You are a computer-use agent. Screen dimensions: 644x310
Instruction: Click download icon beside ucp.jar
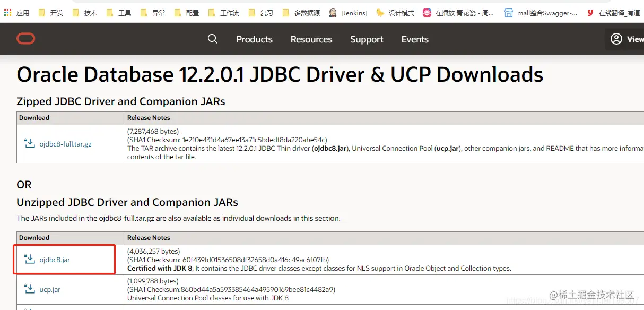[30, 289]
